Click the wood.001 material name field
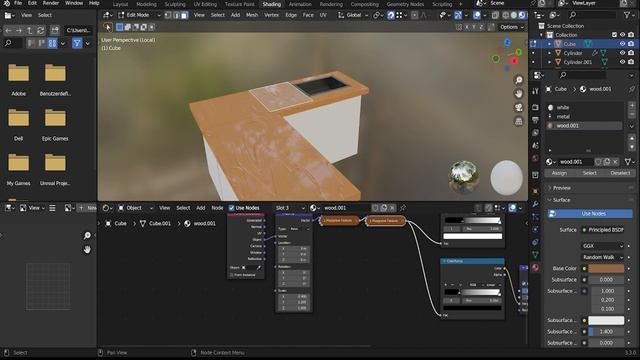The height and width of the screenshot is (360, 640). coord(575,162)
